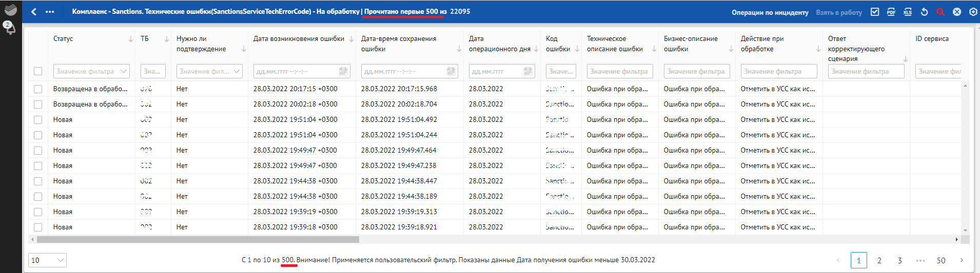This screenshot has width=980, height=273.
Task: Open the Операции по инциденту menu
Action: click(770, 12)
